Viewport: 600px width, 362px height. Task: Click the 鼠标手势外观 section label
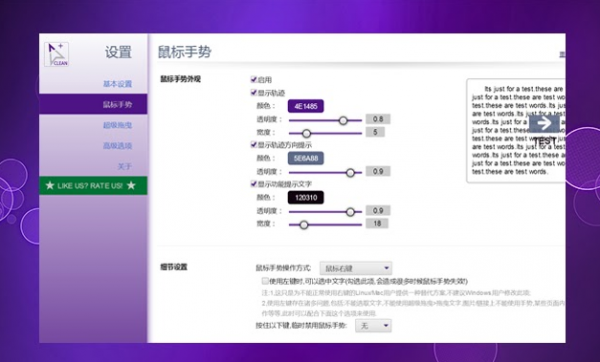pos(180,79)
